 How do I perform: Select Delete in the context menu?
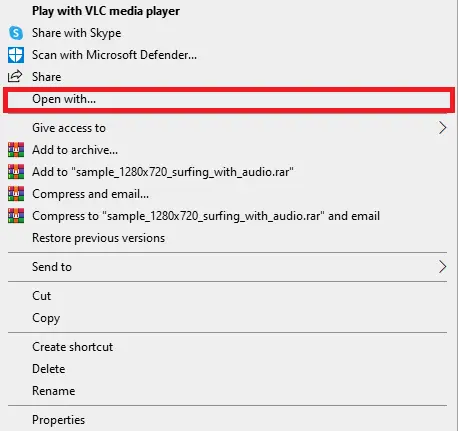coord(48,369)
